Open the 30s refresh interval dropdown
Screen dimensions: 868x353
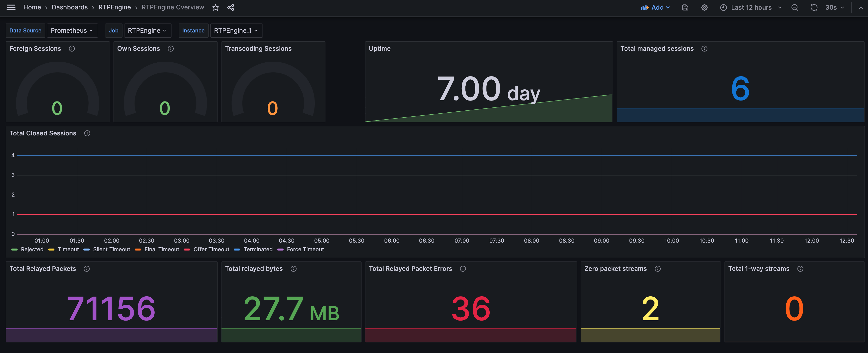click(834, 7)
